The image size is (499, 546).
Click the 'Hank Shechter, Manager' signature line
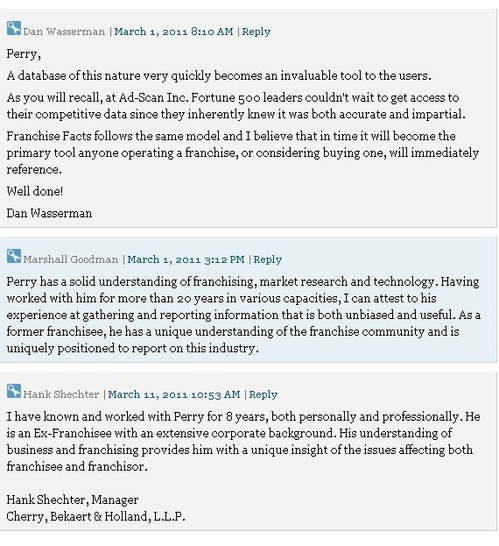click(x=72, y=500)
